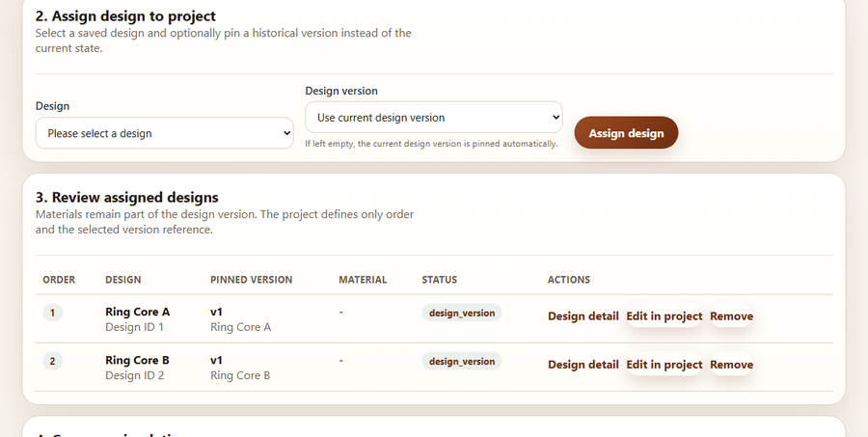Remove Ring Core A from project
The width and height of the screenshot is (868, 437).
[731, 316]
